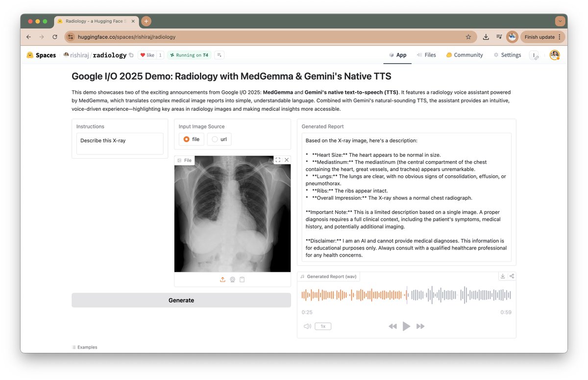
Task: Mute audio using the speaker icon
Action: click(307, 326)
